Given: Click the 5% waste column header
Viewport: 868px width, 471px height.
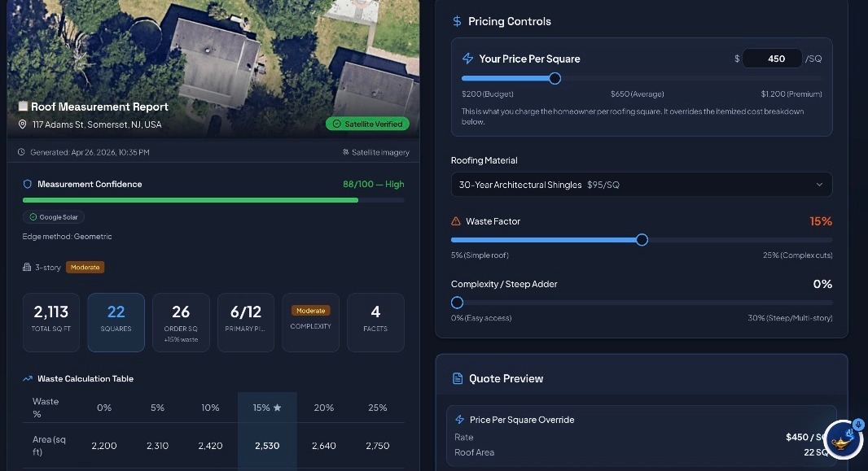Looking at the screenshot, I should [157, 408].
